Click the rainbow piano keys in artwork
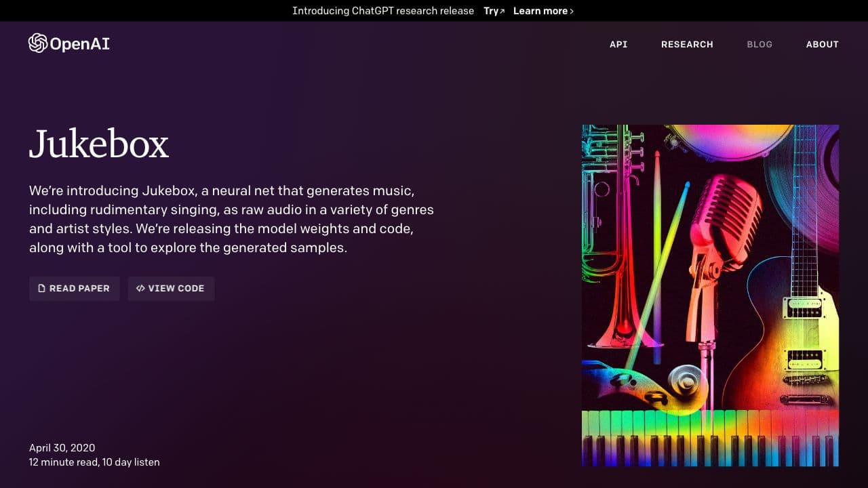The height and width of the screenshot is (488, 868). 710,437
